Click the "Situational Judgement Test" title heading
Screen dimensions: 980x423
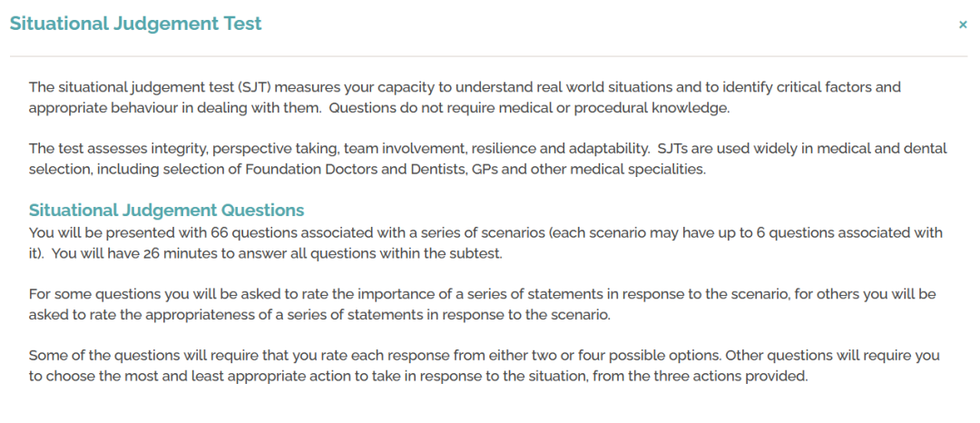[135, 24]
